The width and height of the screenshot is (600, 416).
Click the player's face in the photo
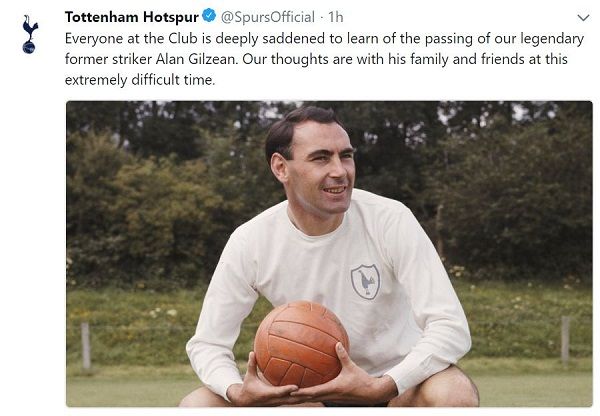click(322, 165)
